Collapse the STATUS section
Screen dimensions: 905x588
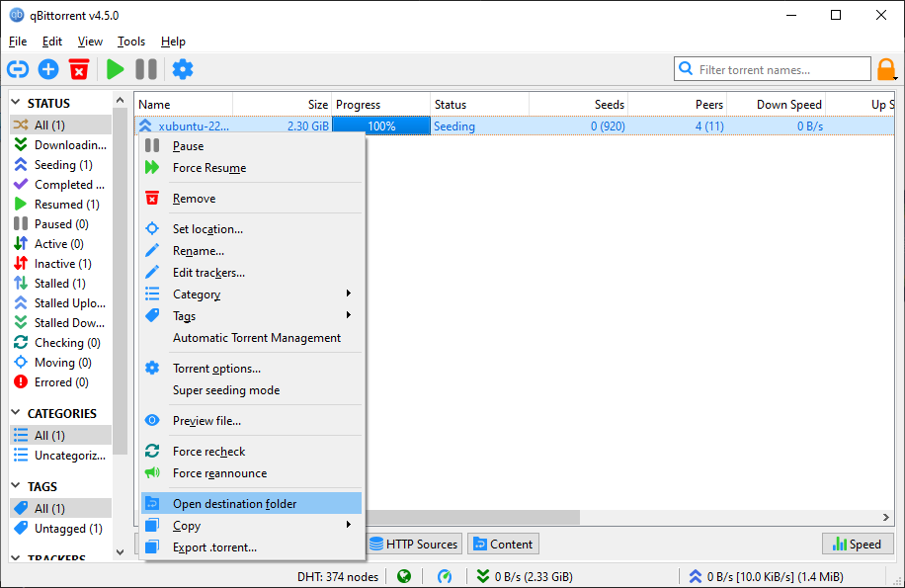(16, 103)
